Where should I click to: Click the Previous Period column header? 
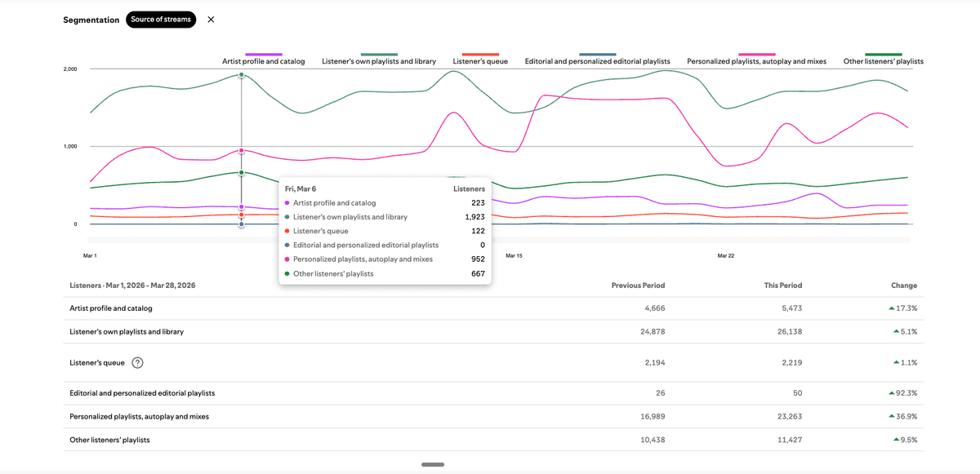coord(638,286)
